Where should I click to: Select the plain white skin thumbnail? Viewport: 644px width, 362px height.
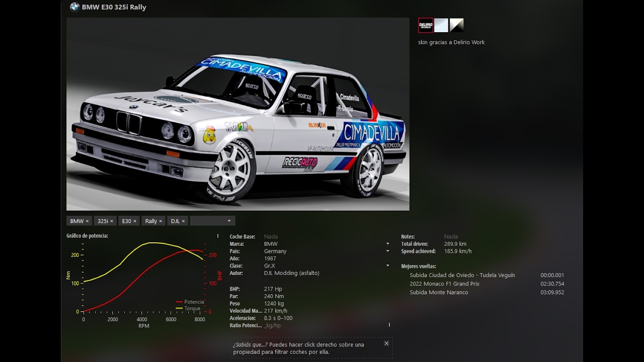point(441,25)
